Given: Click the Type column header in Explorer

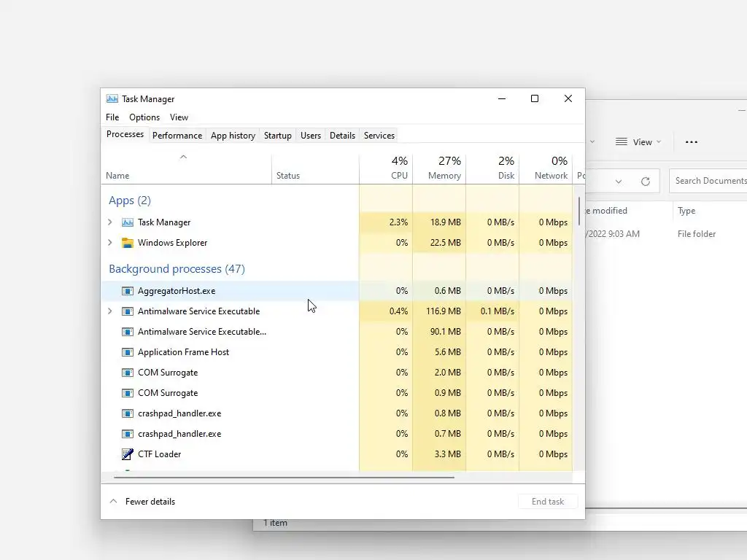Looking at the screenshot, I should click(686, 211).
